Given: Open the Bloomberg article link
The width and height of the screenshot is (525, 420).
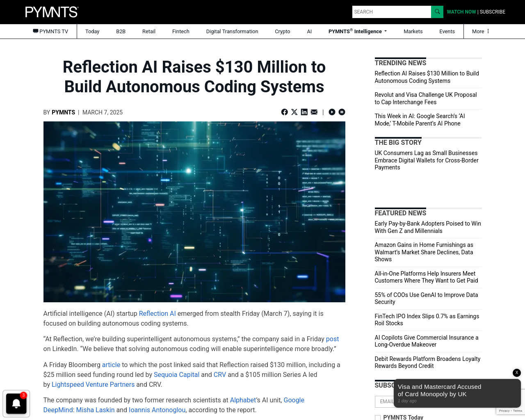Looking at the screenshot, I should pos(111,365).
